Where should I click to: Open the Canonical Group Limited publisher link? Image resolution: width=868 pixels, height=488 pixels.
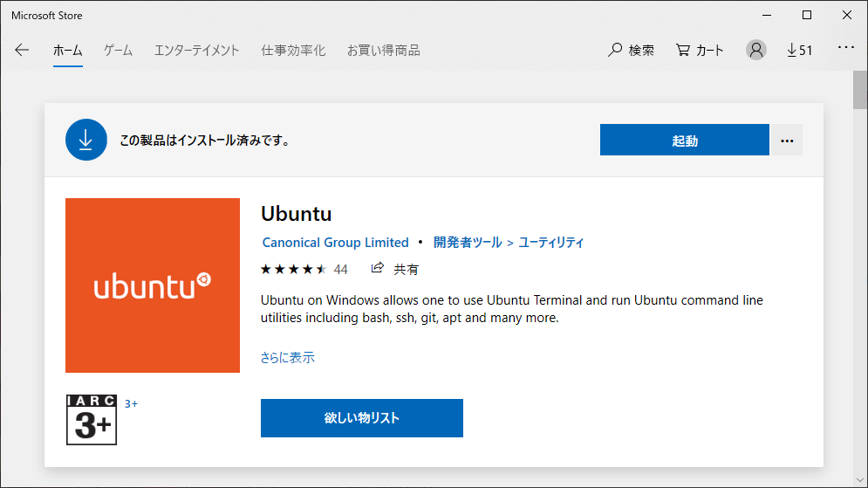point(336,242)
